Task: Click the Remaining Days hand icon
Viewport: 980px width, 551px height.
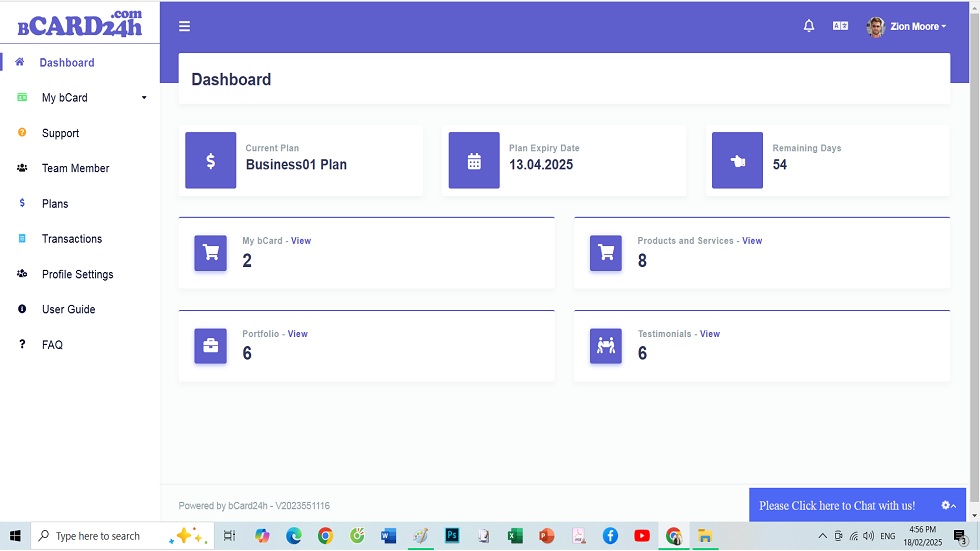Action: tap(738, 161)
